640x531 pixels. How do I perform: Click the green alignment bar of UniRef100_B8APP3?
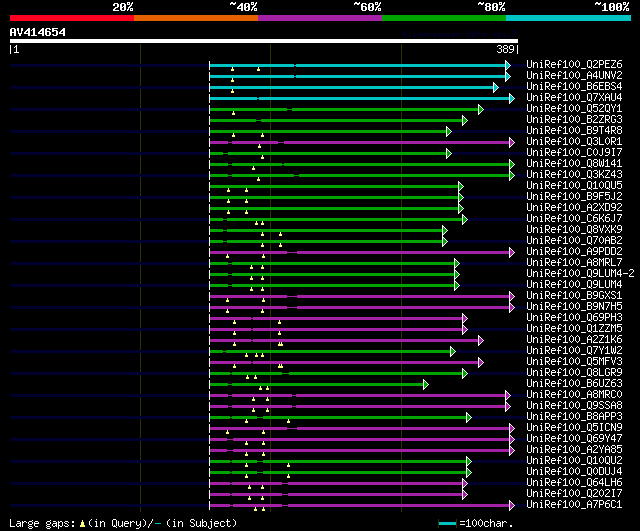[339, 418]
